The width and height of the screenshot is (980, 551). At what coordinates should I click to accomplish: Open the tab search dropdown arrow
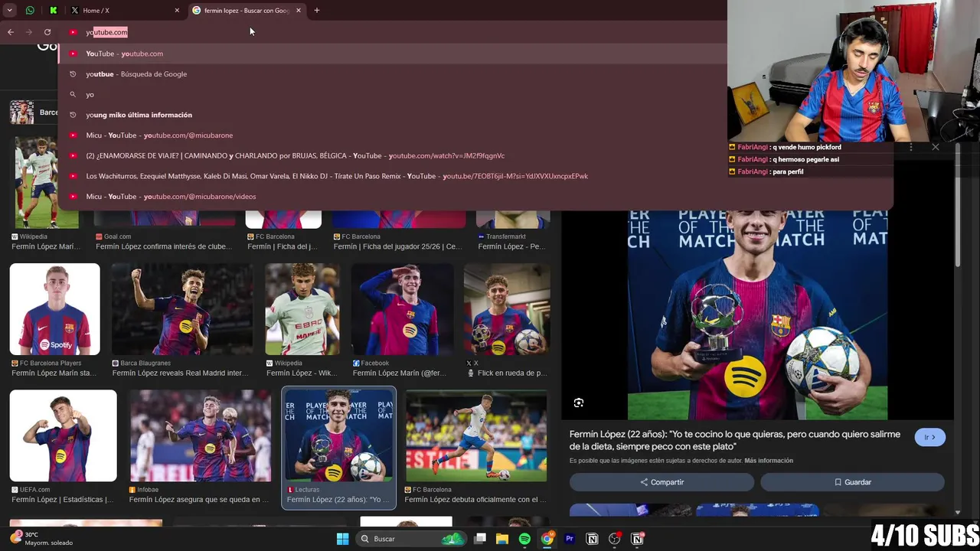coord(9,10)
